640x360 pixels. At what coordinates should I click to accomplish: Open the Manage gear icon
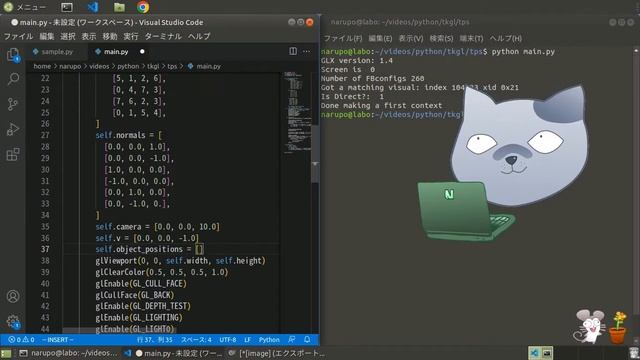(x=13, y=322)
